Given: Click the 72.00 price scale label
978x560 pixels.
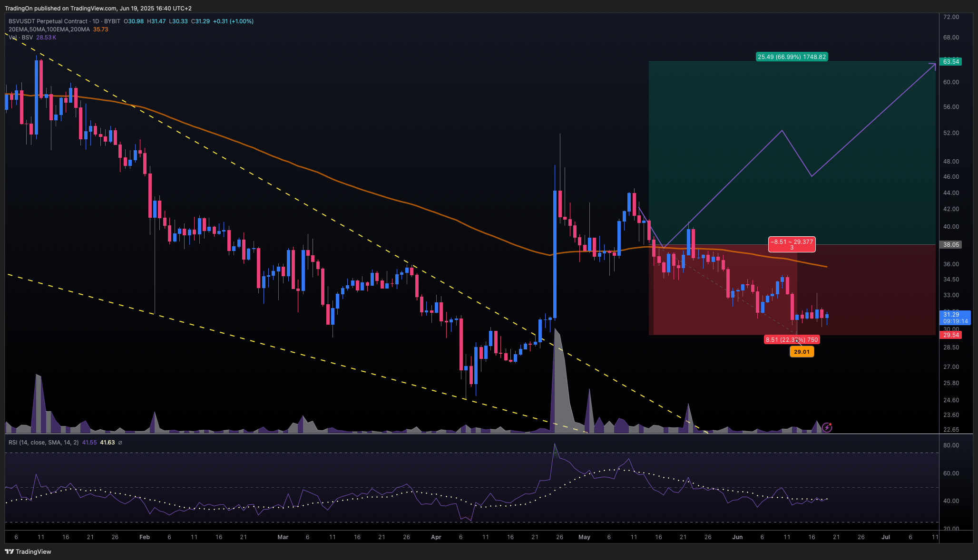Looking at the screenshot, I should pos(951,17).
